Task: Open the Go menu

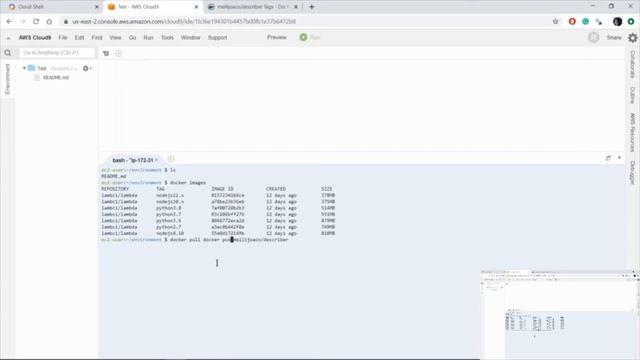Action: (x=132, y=38)
